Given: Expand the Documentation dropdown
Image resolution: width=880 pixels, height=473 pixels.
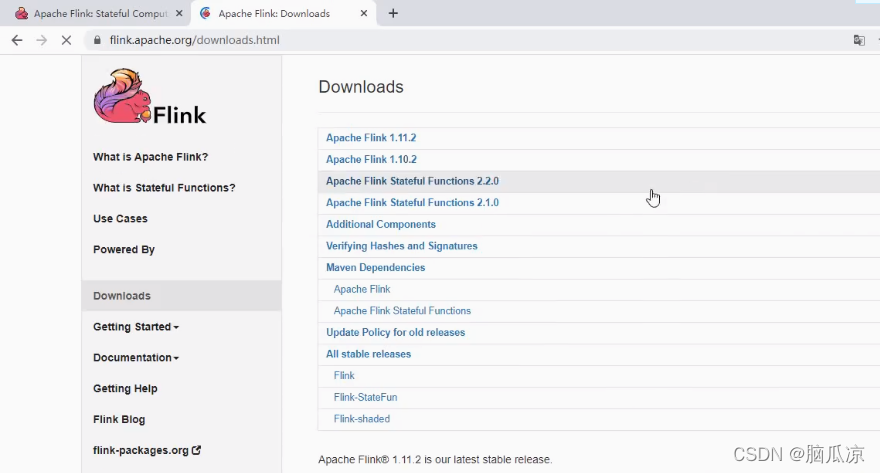Looking at the screenshot, I should point(136,357).
